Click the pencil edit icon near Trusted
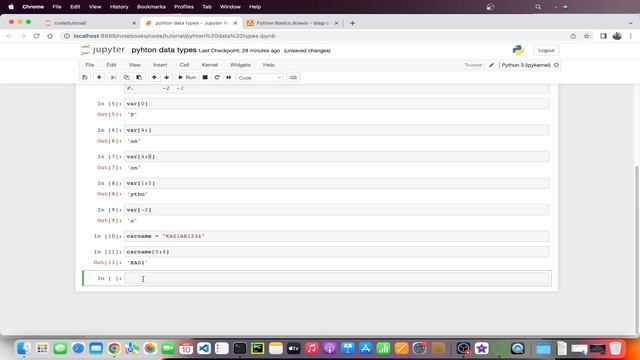Image resolution: width=640 pixels, height=360 pixels. click(x=491, y=65)
